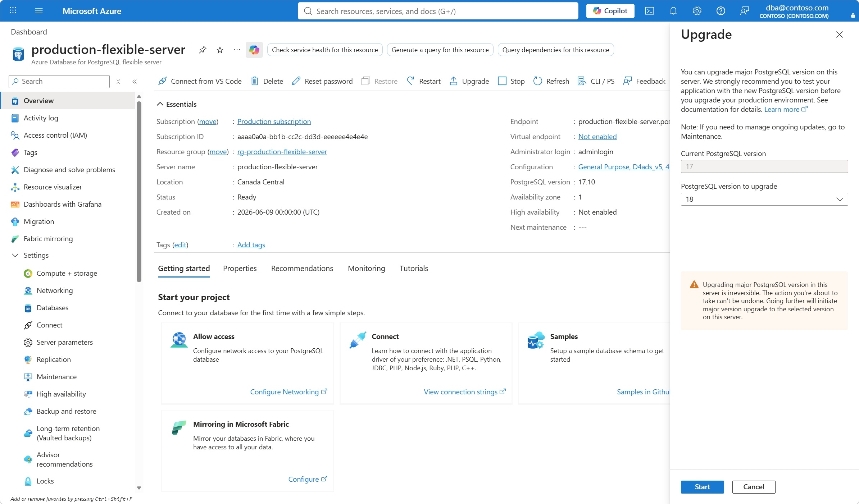Switch to the Monitoring tab

367,269
